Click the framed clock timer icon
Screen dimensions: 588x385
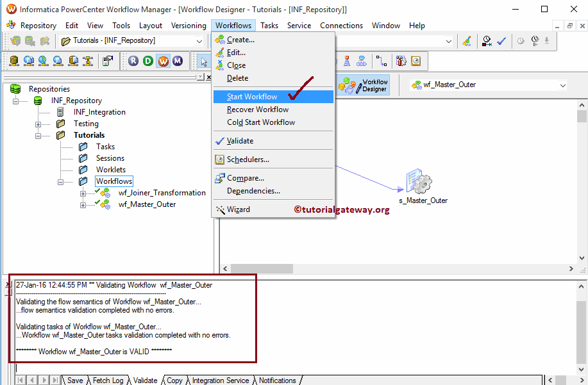(x=416, y=61)
